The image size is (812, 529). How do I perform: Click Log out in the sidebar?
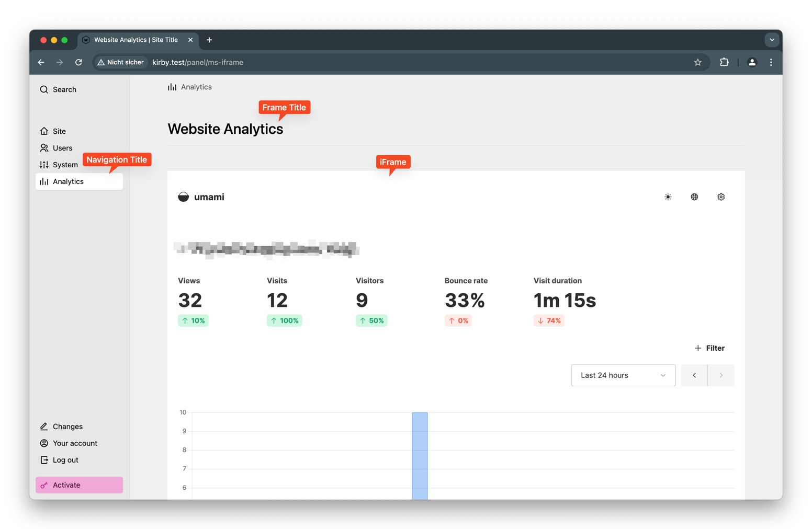pyautogui.click(x=59, y=460)
